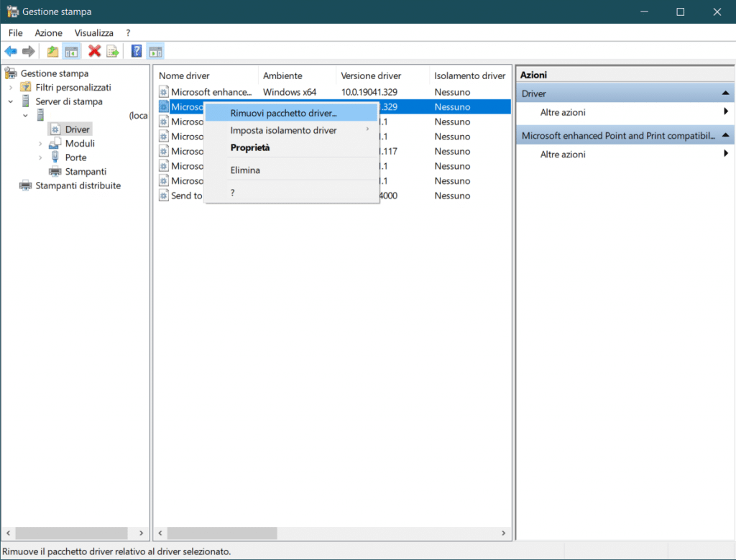
Task: Collapse the Server di stampa tree node
Action: point(11,102)
